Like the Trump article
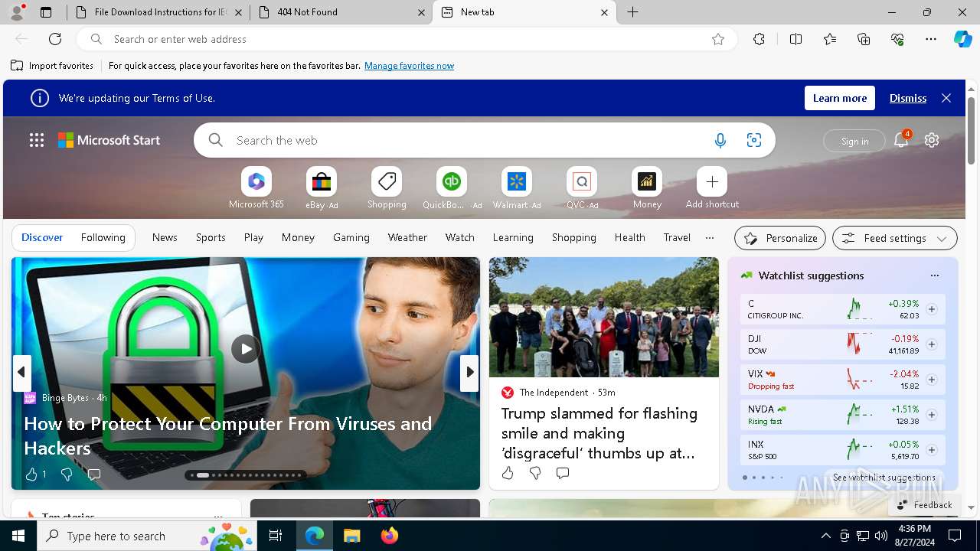The height and width of the screenshot is (551, 980). click(508, 473)
